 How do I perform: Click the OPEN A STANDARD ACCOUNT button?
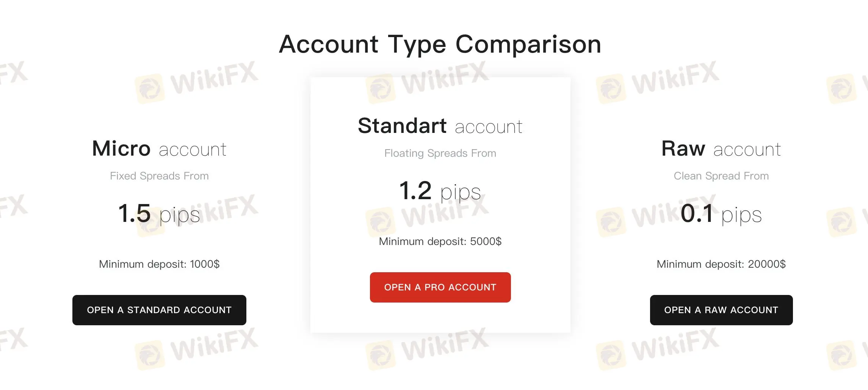pyautogui.click(x=159, y=310)
